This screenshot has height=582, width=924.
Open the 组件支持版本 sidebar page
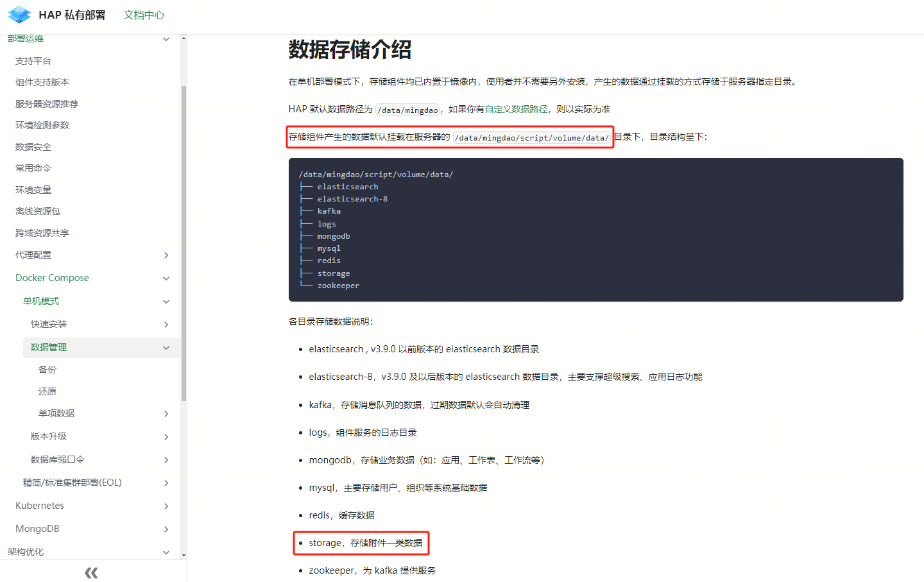point(42,82)
